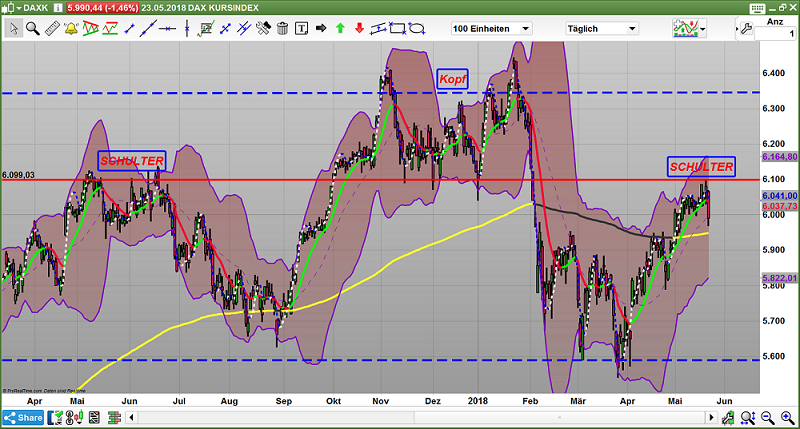Screen dimensions: 800x429
Task: Select the ellipse drawing tool
Action: pyautogui.click(x=416, y=29)
